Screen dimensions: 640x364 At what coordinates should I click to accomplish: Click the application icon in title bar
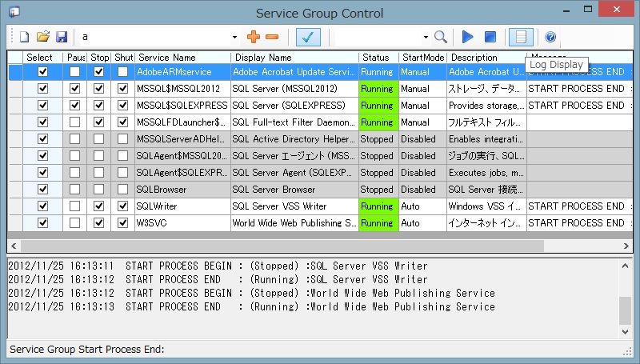(x=14, y=12)
